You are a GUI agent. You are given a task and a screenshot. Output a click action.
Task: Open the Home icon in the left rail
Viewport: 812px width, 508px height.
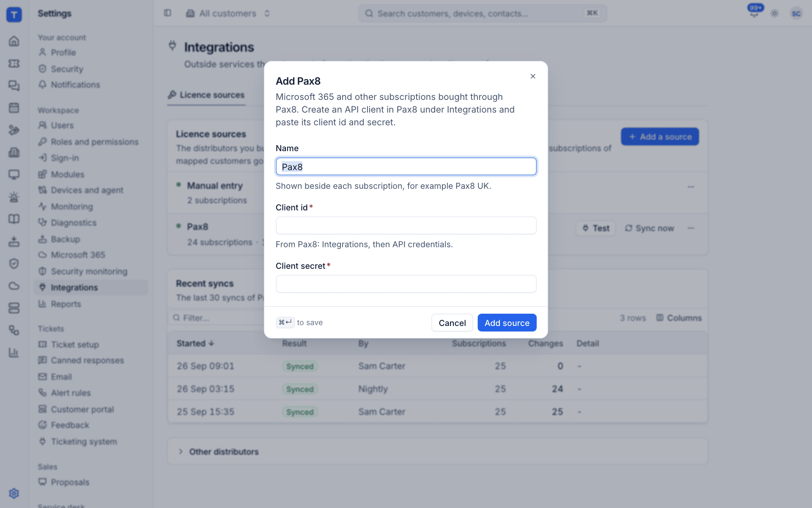pos(14,41)
